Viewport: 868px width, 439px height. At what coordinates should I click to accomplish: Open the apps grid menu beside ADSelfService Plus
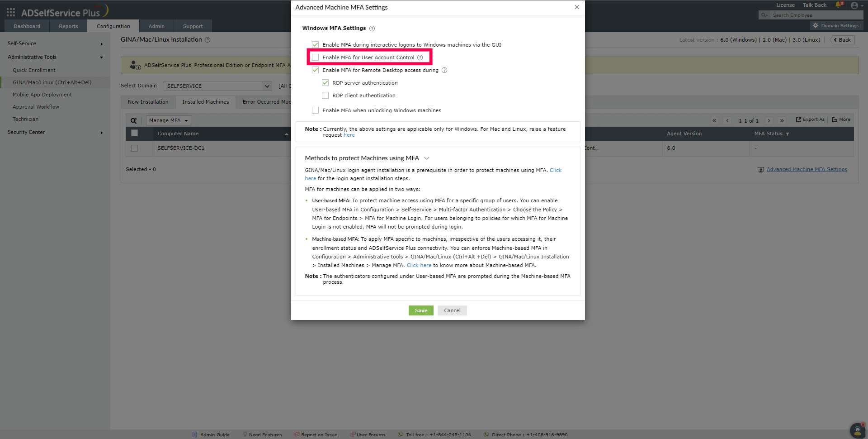[x=11, y=12]
